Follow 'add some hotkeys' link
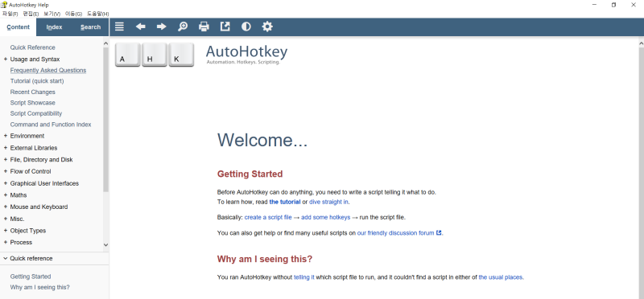Image resolution: width=644 pixels, height=299 pixels. pyautogui.click(x=326, y=217)
